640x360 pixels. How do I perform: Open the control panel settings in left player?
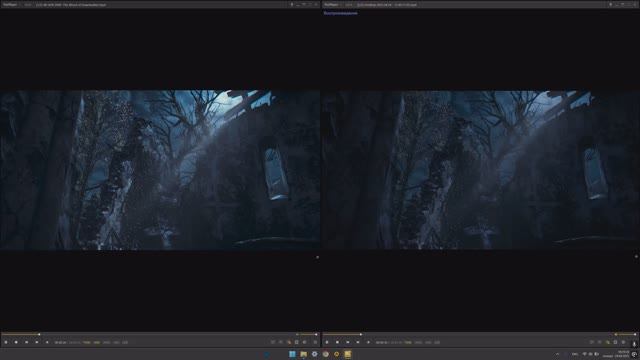[x=304, y=342]
